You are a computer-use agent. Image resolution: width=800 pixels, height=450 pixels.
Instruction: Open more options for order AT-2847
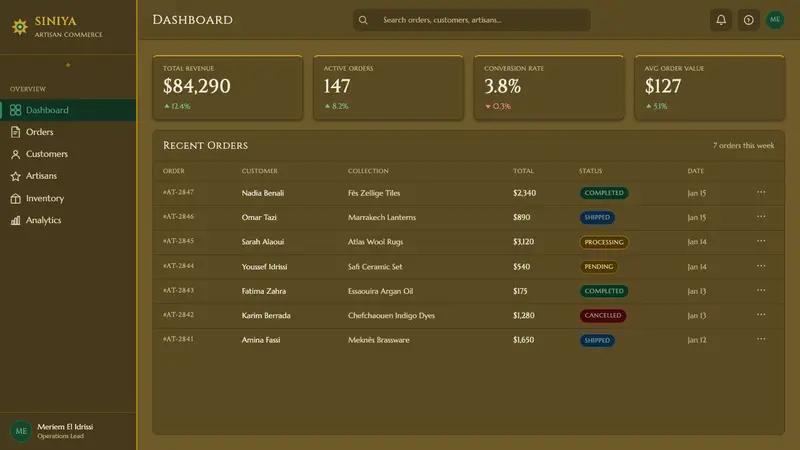point(761,192)
